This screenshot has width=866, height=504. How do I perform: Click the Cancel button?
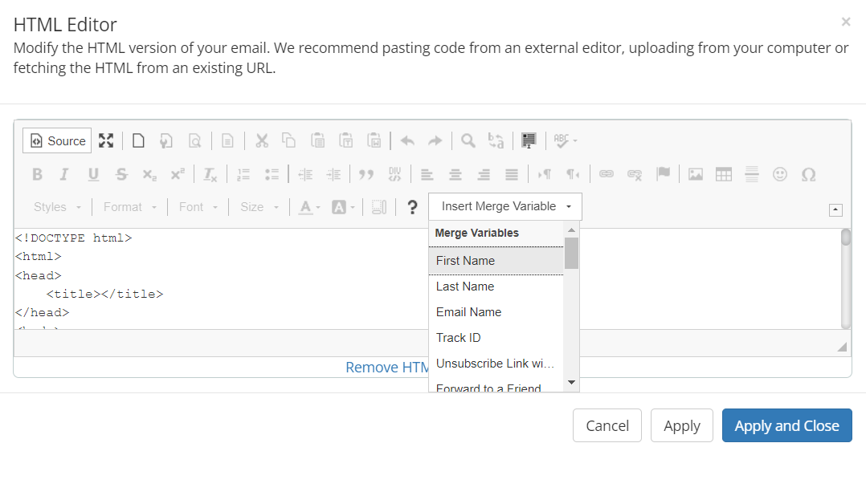pos(607,425)
